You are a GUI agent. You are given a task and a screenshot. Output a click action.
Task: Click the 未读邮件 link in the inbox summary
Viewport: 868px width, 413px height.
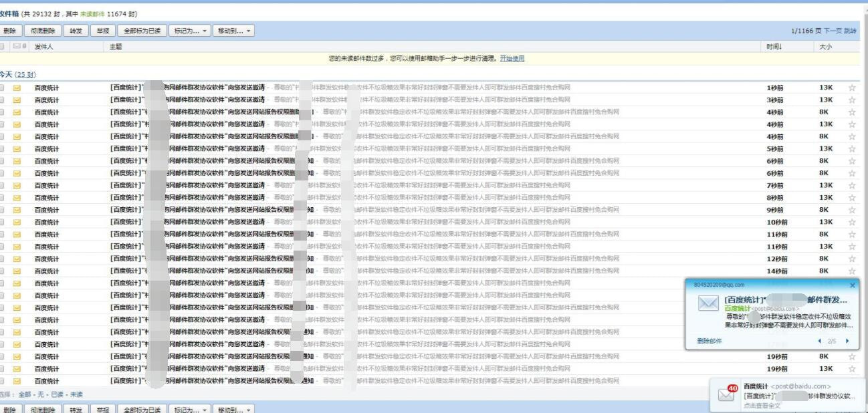(93, 13)
